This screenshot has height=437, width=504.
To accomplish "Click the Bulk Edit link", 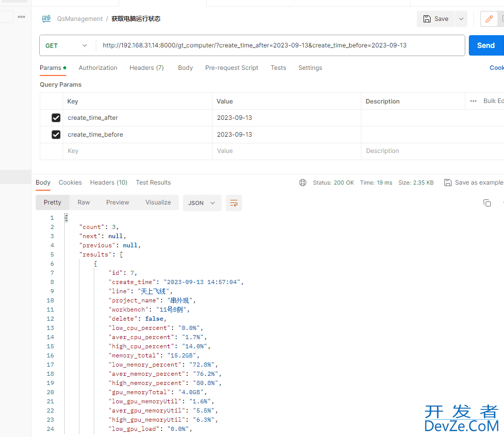I will click(493, 101).
